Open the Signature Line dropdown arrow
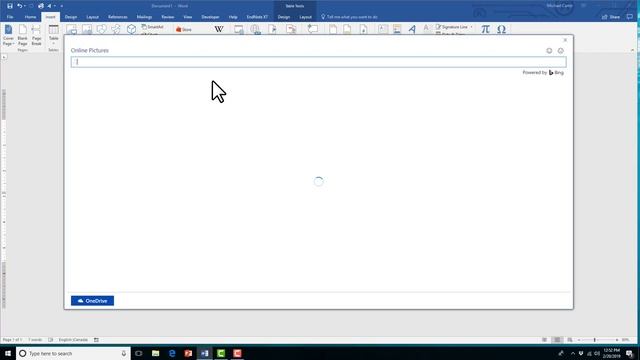 471,27
